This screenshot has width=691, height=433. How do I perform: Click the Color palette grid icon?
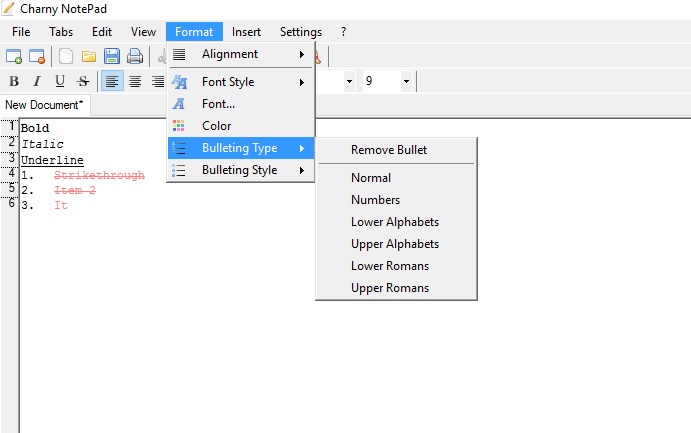coord(178,126)
